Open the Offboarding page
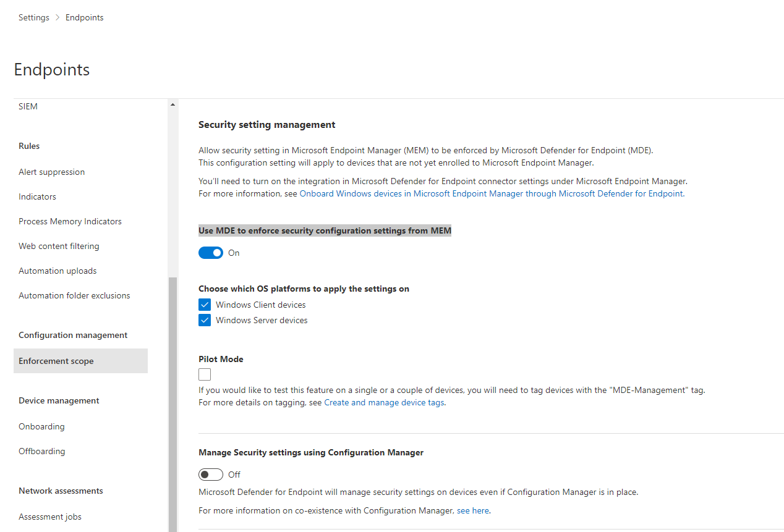This screenshot has width=784, height=532. coord(41,451)
